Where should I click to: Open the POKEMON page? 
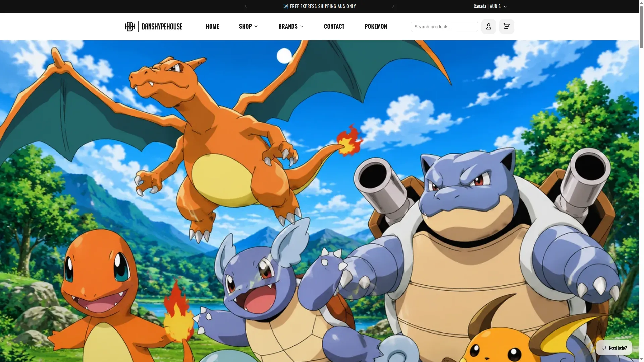click(x=376, y=26)
